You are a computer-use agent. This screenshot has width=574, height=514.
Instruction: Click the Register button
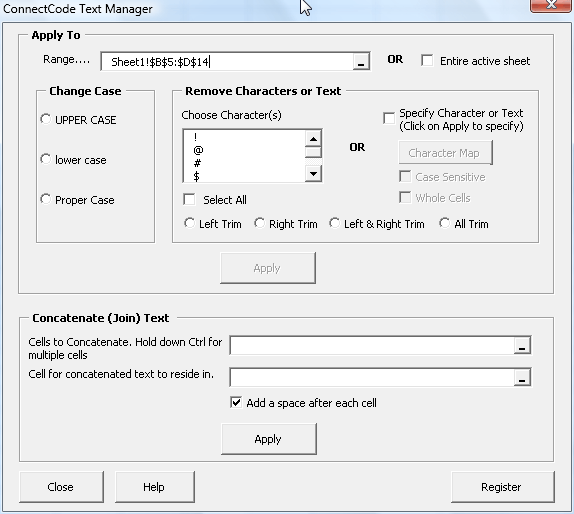click(502, 487)
